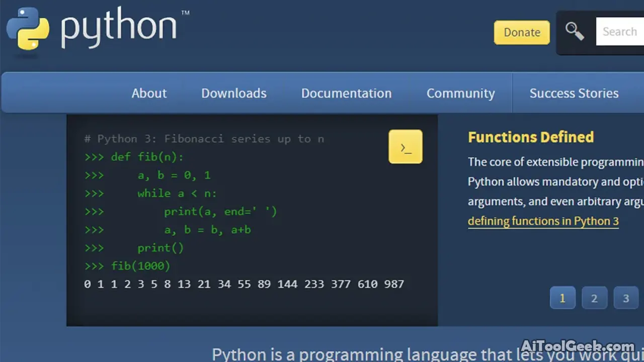Switch to slide 3 in the carousel
This screenshot has height=362, width=644.
coord(626,298)
